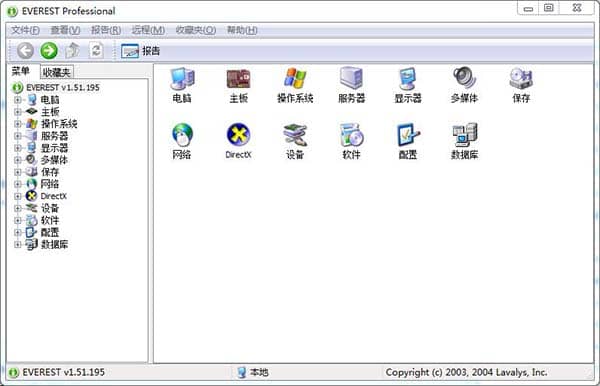
Task: Select 软件 item in the tree
Action: pyautogui.click(x=50, y=220)
